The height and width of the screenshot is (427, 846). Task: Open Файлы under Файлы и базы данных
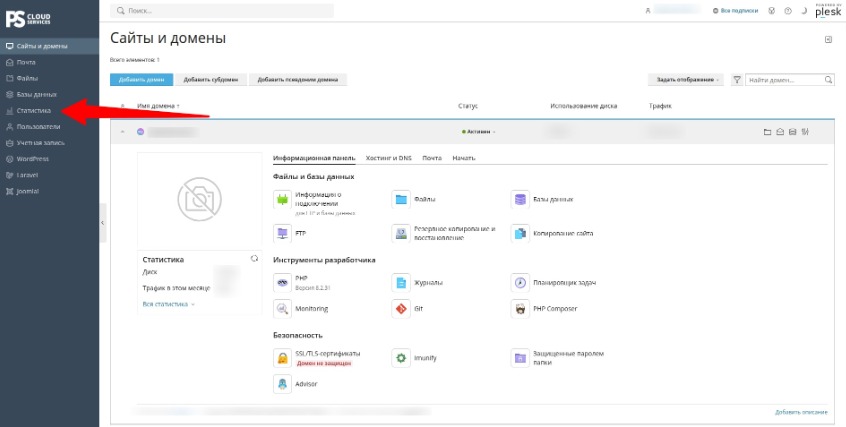(x=414, y=200)
